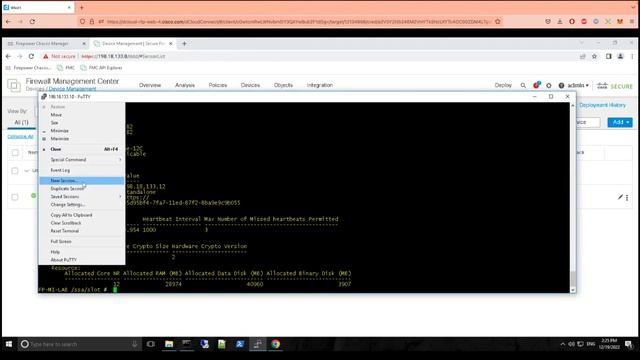Bookmark page with inner browser star icon
This screenshot has height=360, width=640.
(x=594, y=56)
